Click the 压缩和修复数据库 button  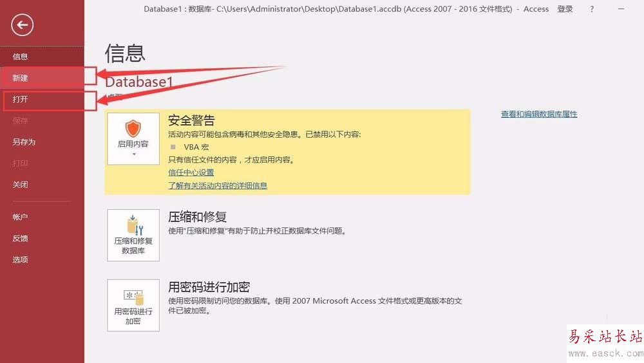(x=133, y=235)
